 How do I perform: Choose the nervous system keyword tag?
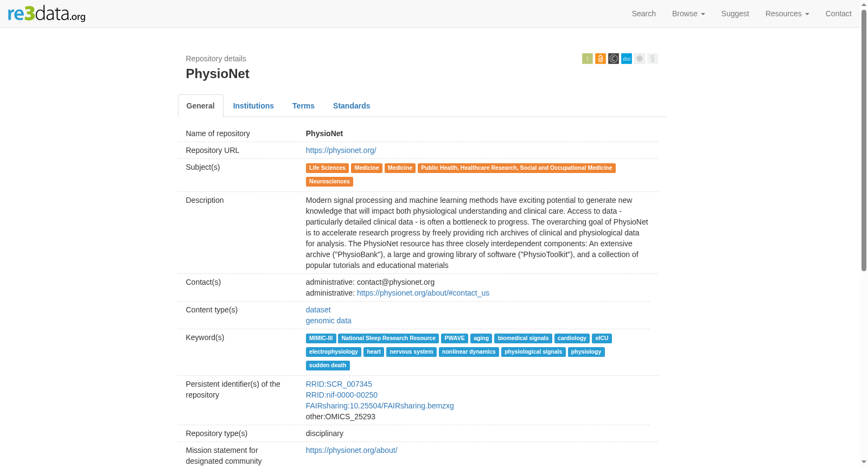pyautogui.click(x=411, y=352)
